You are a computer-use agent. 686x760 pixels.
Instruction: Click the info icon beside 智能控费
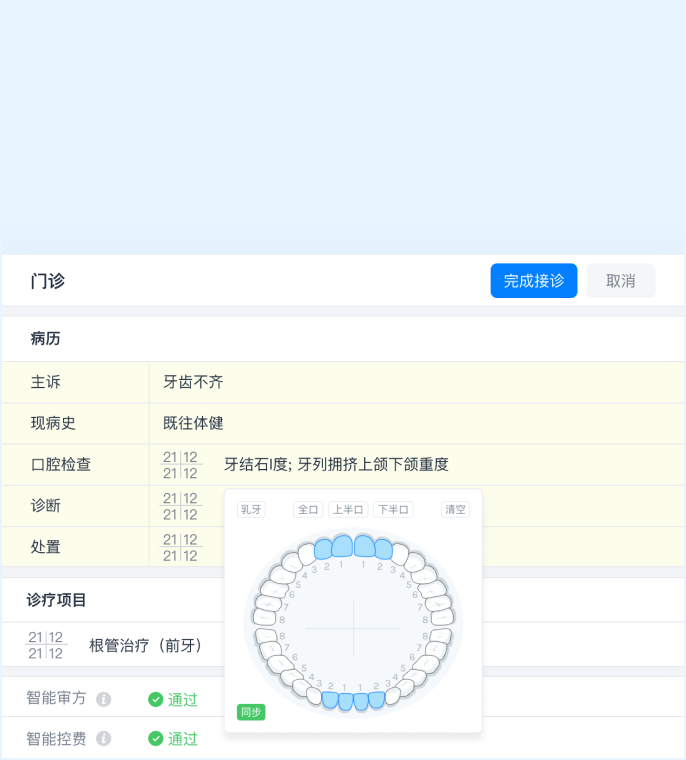click(x=104, y=739)
